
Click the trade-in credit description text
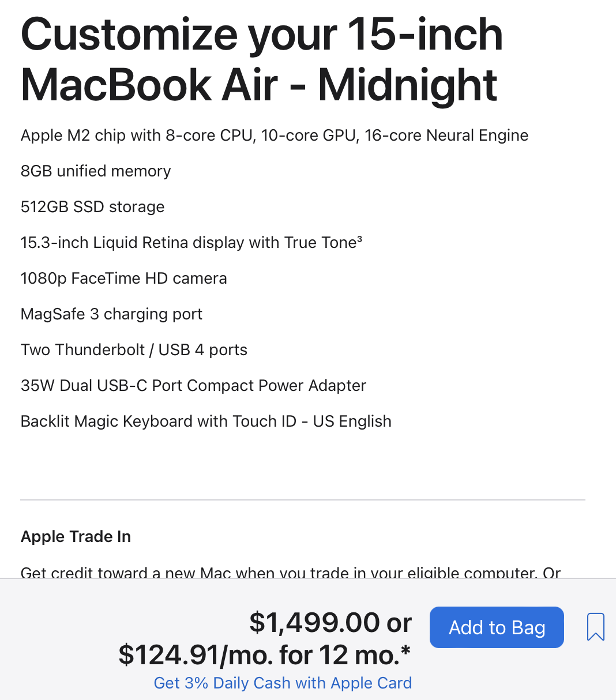(x=291, y=573)
